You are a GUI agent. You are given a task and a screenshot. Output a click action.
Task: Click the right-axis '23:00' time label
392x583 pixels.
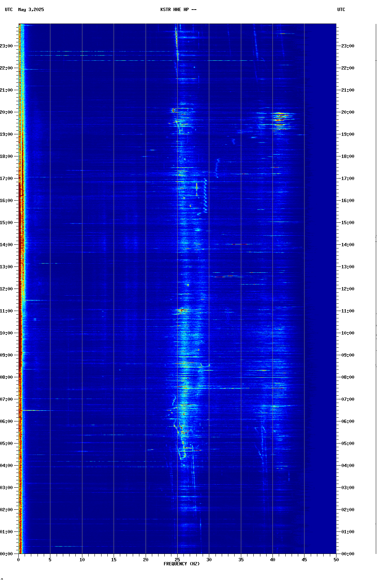[x=348, y=46]
